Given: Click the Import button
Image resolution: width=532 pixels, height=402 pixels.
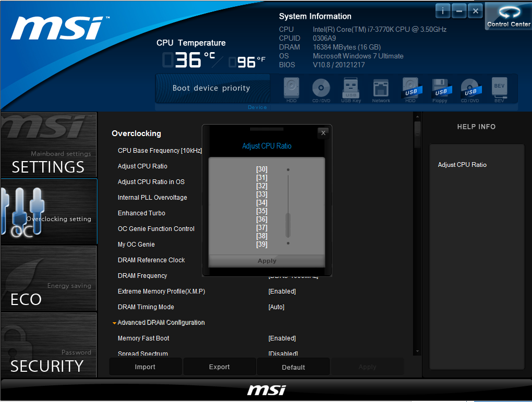Looking at the screenshot, I should click(x=145, y=367).
